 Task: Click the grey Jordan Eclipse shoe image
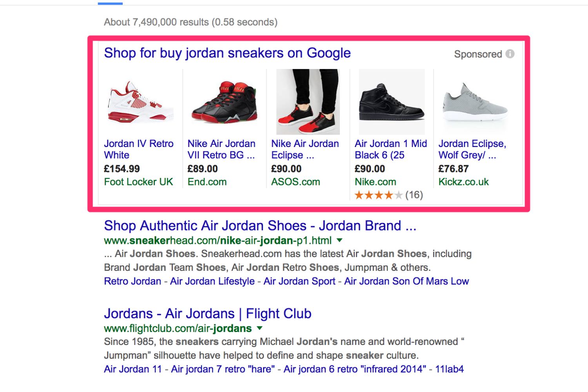(475, 102)
